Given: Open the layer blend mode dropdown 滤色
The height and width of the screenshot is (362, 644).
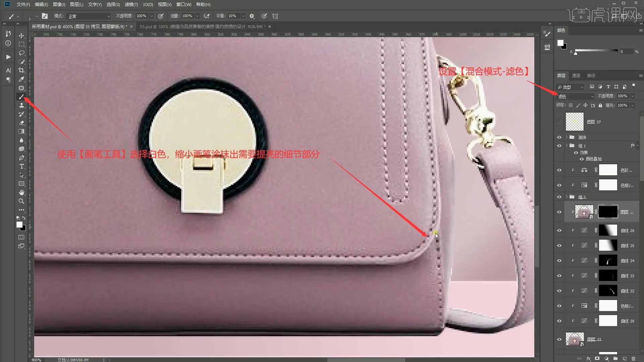Looking at the screenshot, I should coord(575,97).
